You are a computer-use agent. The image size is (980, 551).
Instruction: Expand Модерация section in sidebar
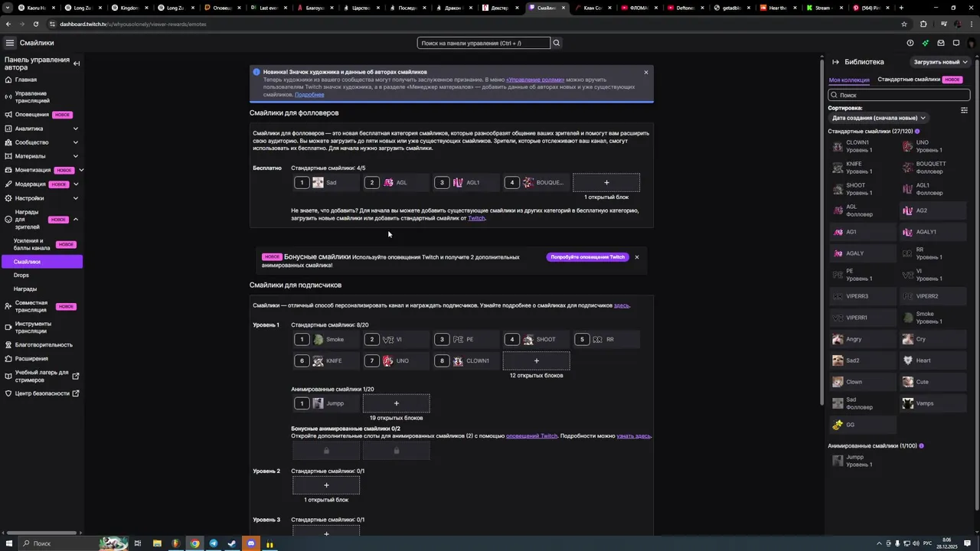click(x=75, y=184)
